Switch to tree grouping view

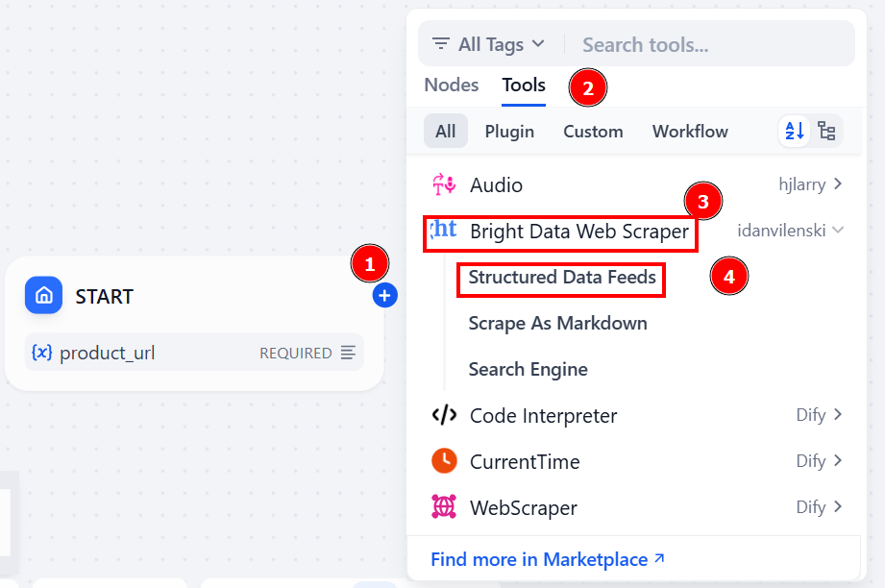826,132
